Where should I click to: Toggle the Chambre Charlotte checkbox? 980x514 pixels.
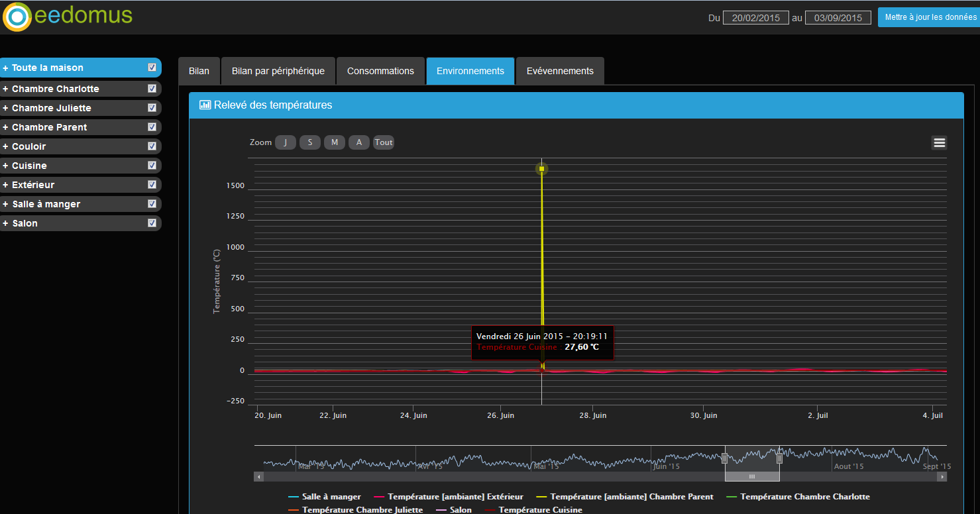coord(152,88)
